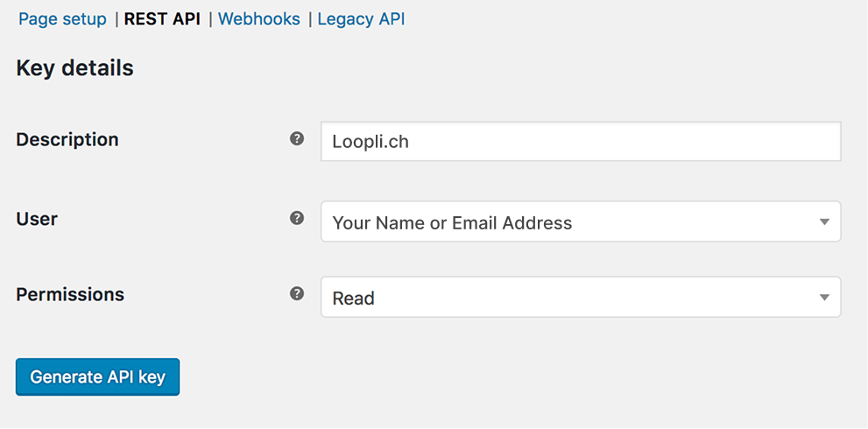Click the Key details heading
Screen dimensions: 868x429
click(x=74, y=67)
